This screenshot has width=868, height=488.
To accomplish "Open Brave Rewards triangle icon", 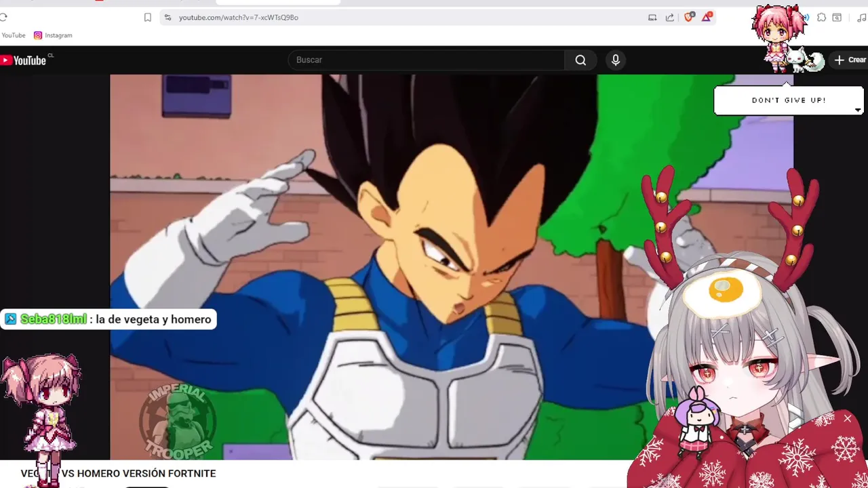I will pyautogui.click(x=707, y=17).
